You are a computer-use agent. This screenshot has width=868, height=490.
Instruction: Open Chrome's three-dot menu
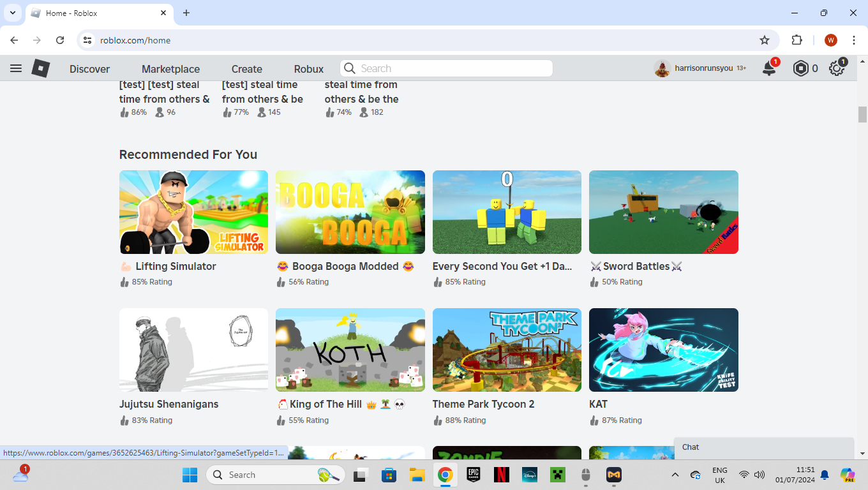point(854,40)
